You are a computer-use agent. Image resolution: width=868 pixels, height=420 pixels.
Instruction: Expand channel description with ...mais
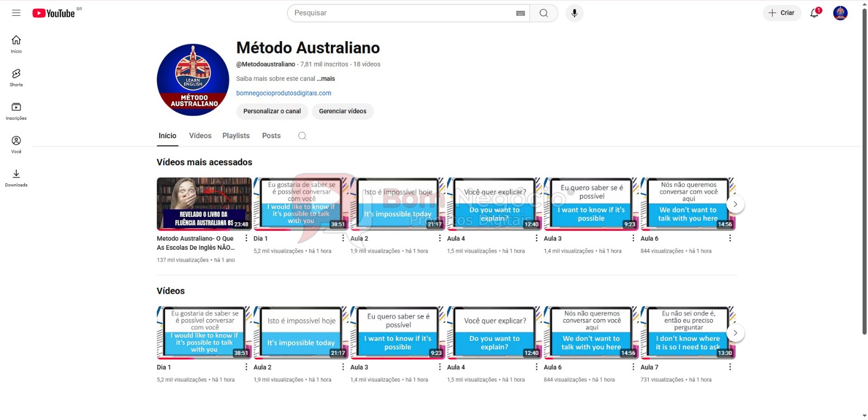click(x=326, y=79)
